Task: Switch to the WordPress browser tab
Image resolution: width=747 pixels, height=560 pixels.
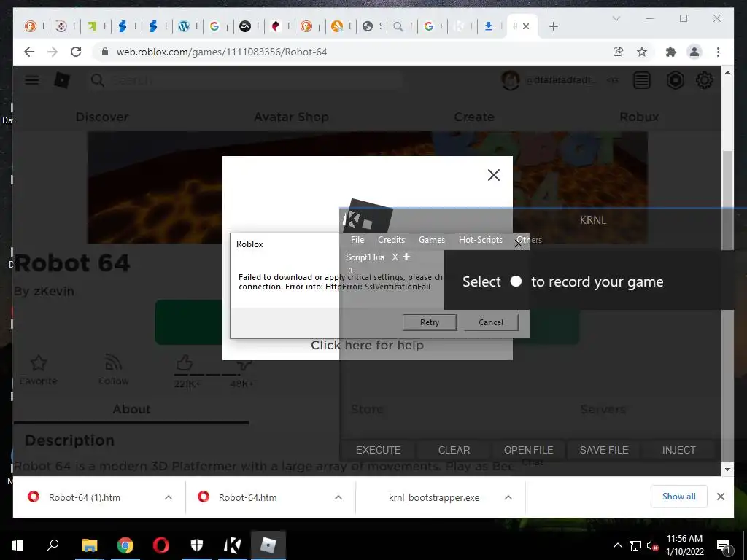Action: [184, 26]
